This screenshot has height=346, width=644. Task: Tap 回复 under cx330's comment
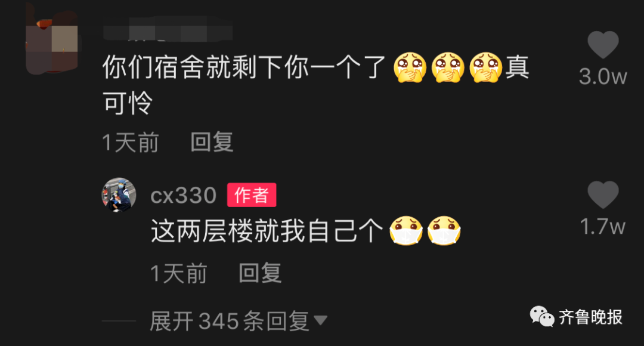pos(261,273)
